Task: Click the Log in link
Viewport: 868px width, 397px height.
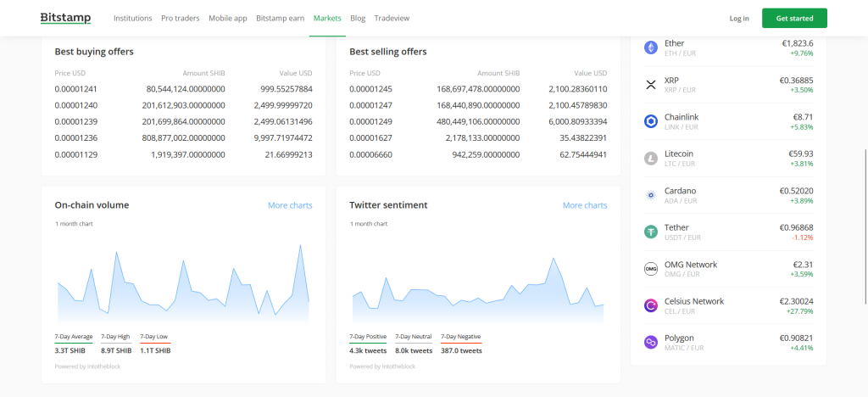Action: 739,19
